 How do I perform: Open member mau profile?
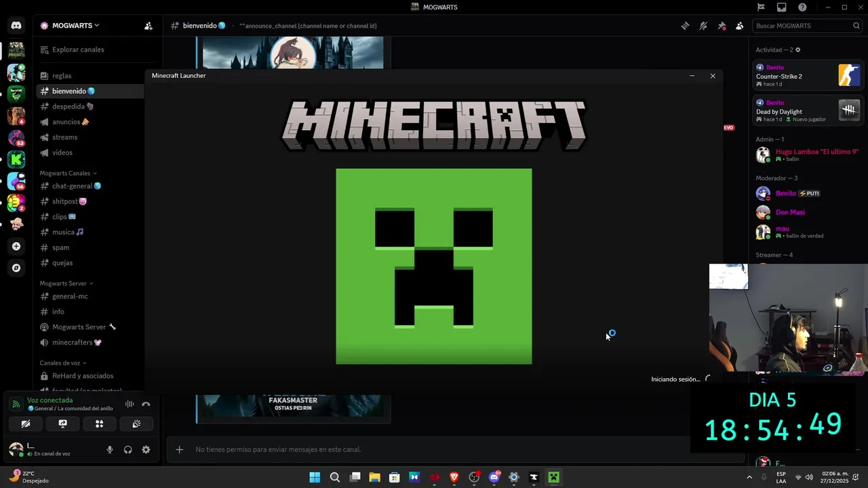pyautogui.click(x=808, y=232)
